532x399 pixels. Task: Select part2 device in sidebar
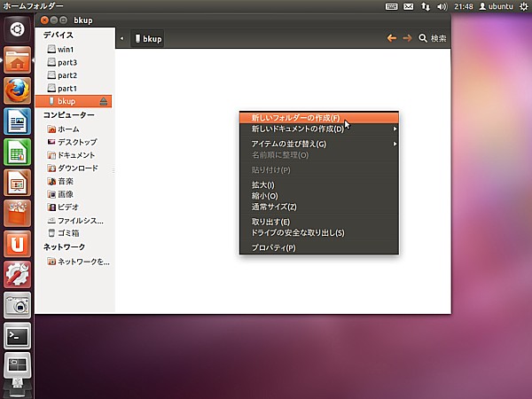(74, 75)
